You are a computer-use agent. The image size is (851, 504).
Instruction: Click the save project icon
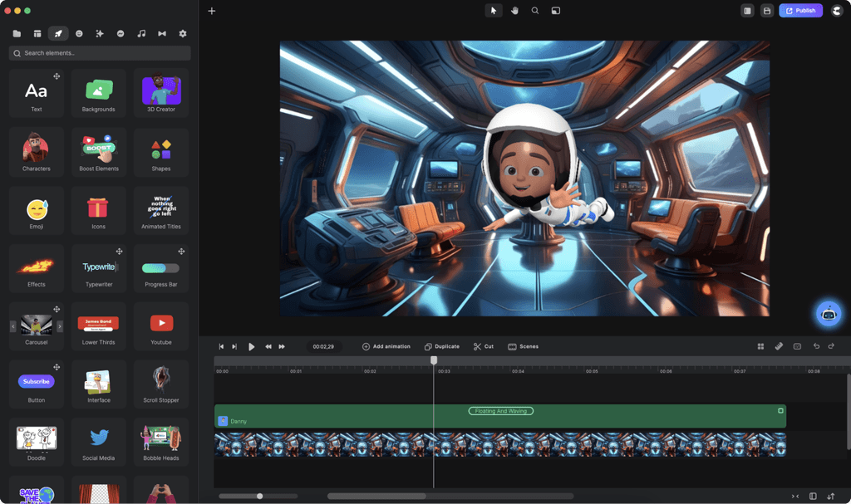tap(767, 11)
